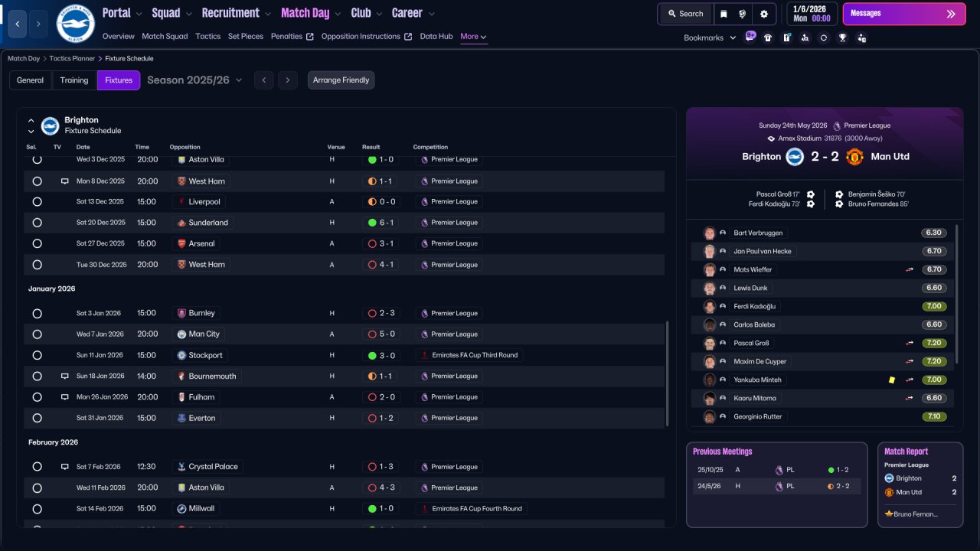Viewport: 980px width, 551px height.
Task: Click the trophy icon in bookmarks bar
Action: point(842,37)
